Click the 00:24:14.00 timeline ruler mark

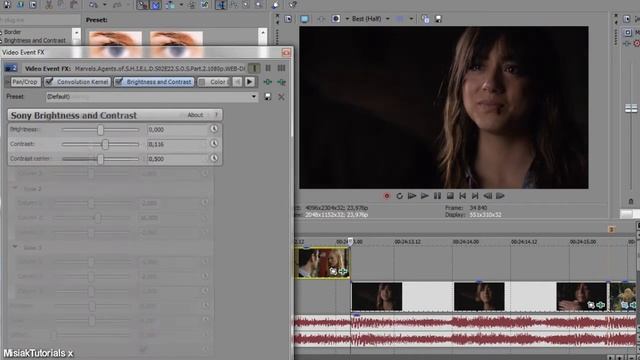point(465,242)
